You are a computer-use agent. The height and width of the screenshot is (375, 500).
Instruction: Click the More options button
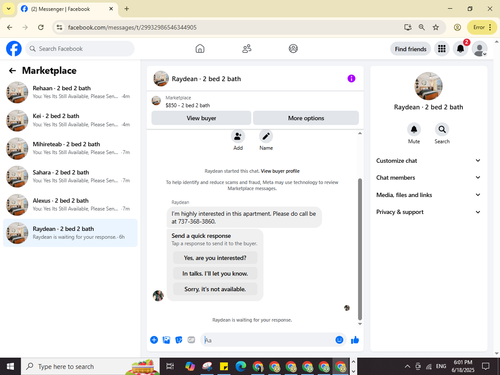click(x=306, y=118)
